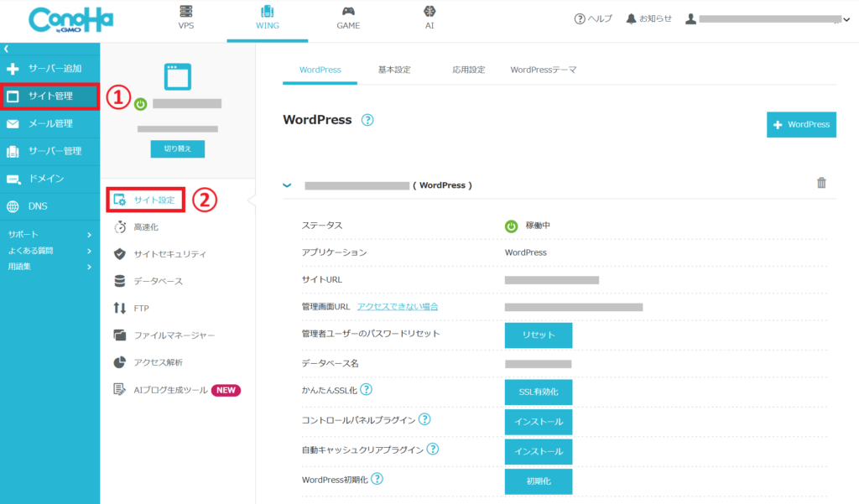Viewport: 859px width, 504px height.
Task: Expand the 用語集 submenu
Action: (49, 267)
